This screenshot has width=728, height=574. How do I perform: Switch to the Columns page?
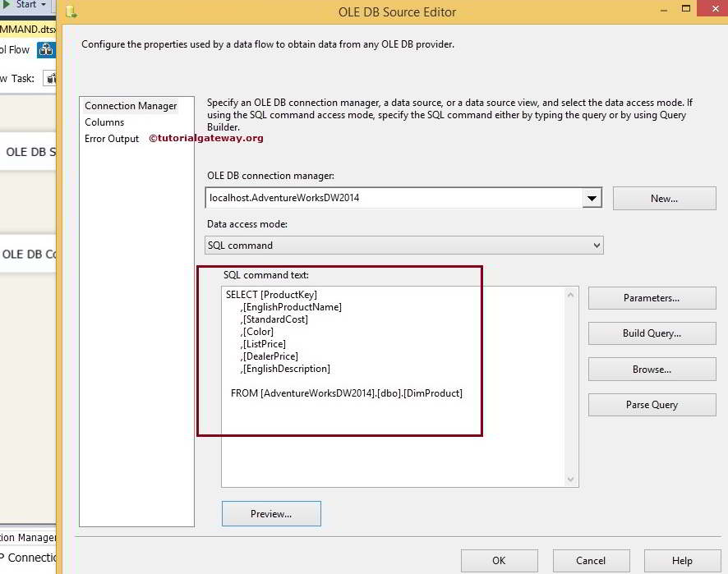click(x=104, y=122)
